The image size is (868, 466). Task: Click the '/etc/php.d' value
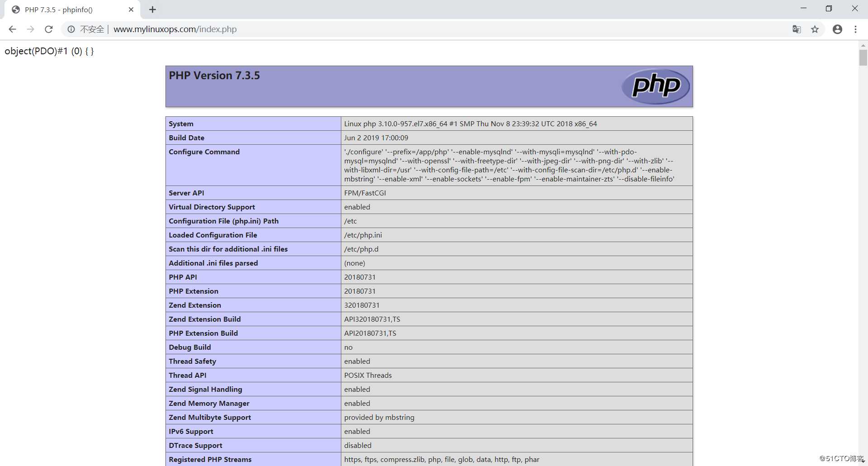coord(361,249)
